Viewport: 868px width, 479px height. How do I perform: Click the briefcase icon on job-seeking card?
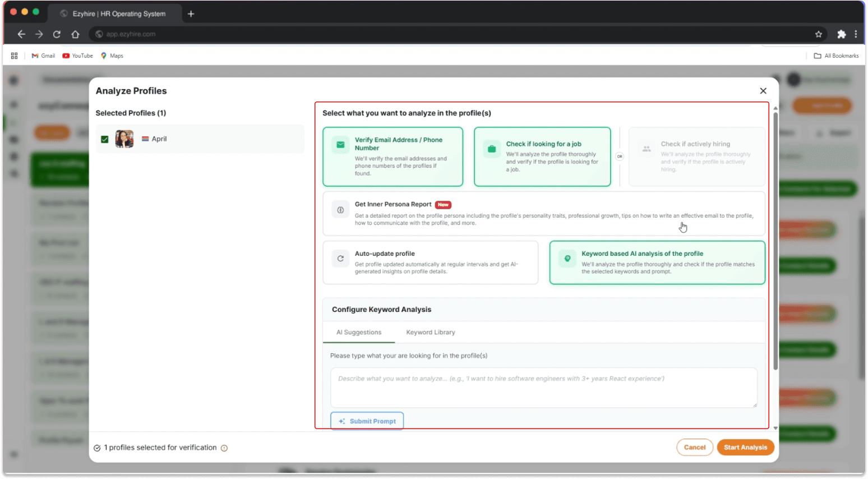pos(492,149)
